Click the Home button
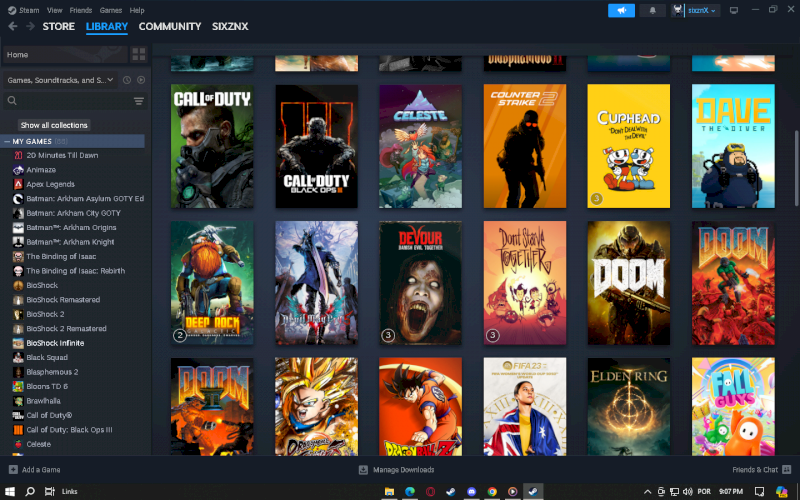 click(65, 55)
